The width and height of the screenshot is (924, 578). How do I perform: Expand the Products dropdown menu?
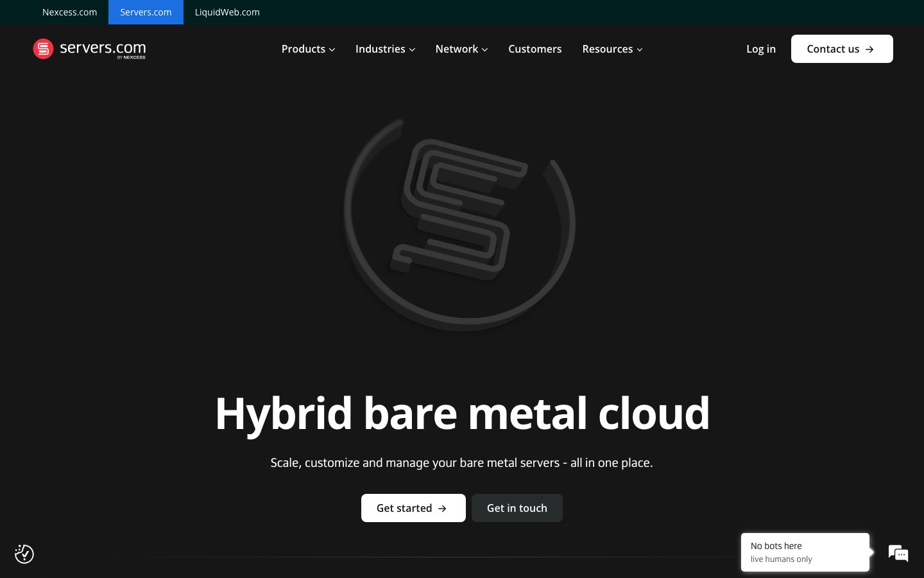(x=308, y=49)
